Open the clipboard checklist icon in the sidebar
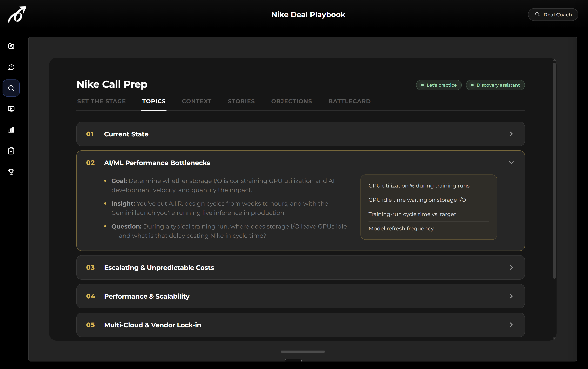 (x=11, y=151)
